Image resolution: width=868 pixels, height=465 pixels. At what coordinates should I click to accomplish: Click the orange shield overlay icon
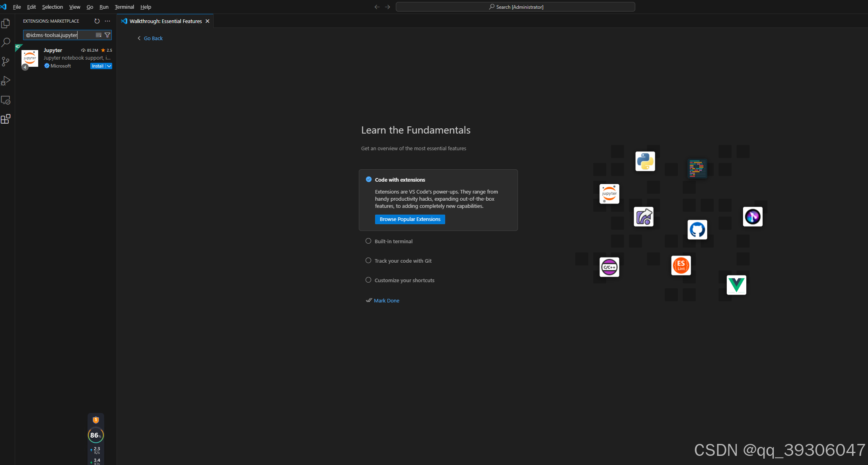point(96,420)
